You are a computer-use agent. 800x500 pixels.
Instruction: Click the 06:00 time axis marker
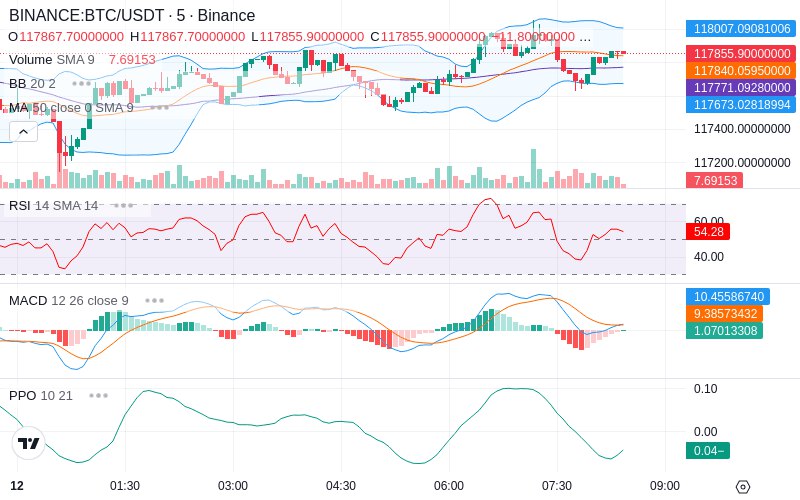coord(448,486)
